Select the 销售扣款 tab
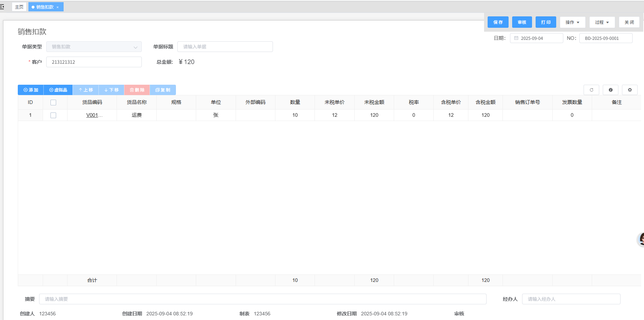 tap(44, 7)
